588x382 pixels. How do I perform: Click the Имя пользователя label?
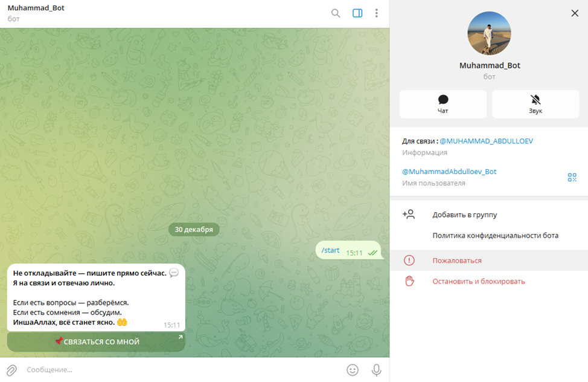click(433, 183)
